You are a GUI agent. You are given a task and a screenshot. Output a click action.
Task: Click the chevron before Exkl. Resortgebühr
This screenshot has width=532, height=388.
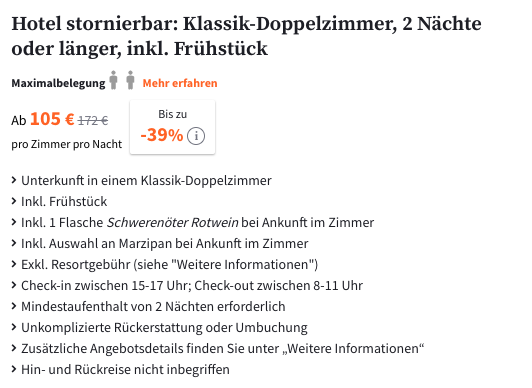coord(14,264)
